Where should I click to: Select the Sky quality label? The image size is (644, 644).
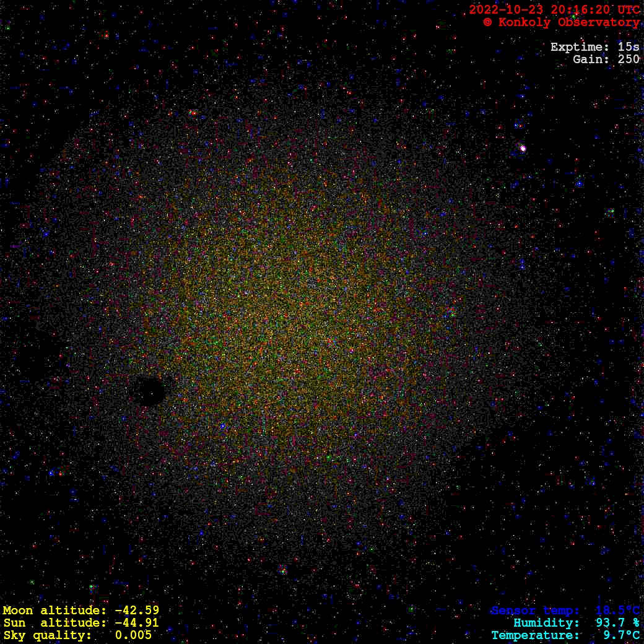[x=47, y=635]
